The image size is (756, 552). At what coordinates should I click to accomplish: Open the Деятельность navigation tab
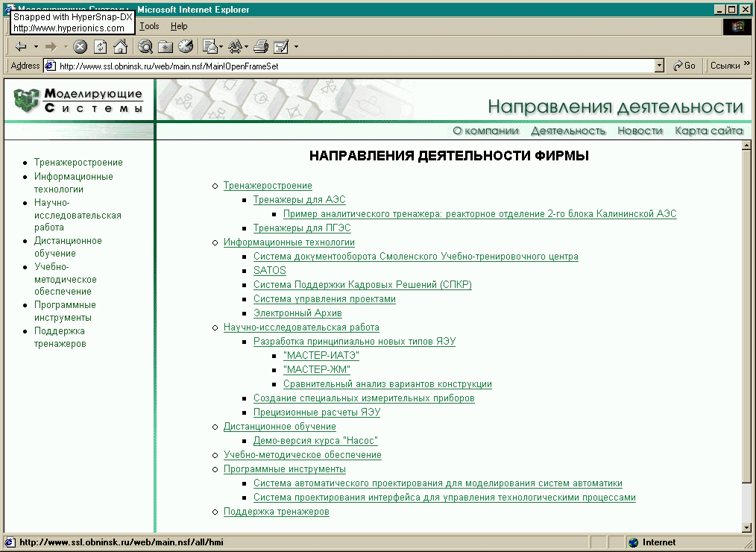pyautogui.click(x=568, y=131)
